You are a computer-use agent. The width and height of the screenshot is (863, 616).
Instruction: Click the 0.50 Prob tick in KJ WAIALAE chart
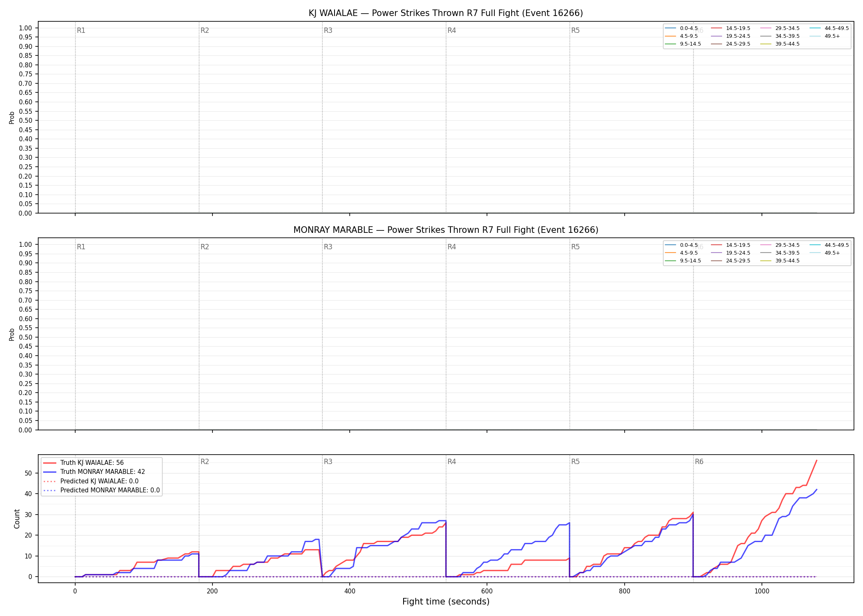point(25,120)
